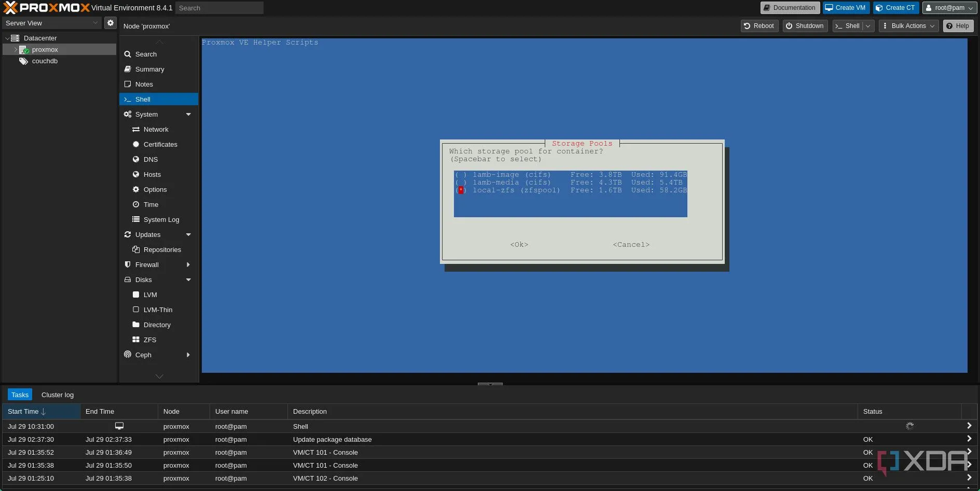Click the Shell task monitor icon

tap(119, 426)
